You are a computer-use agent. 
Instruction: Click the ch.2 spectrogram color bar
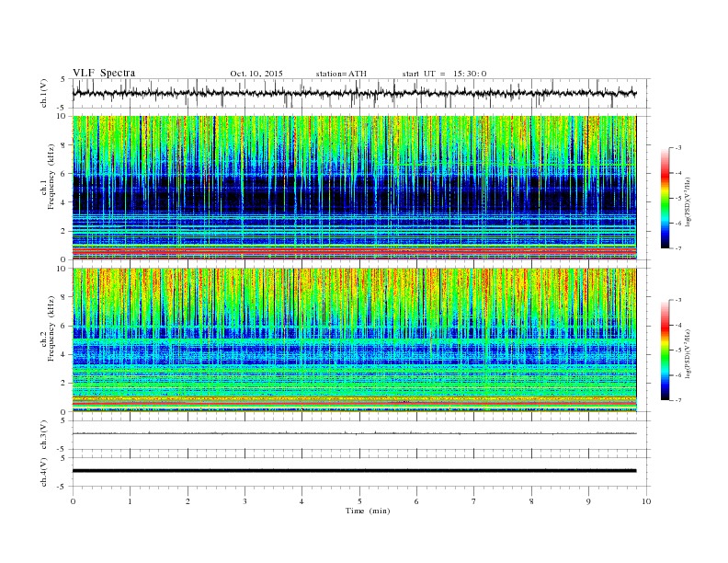[x=665, y=350]
